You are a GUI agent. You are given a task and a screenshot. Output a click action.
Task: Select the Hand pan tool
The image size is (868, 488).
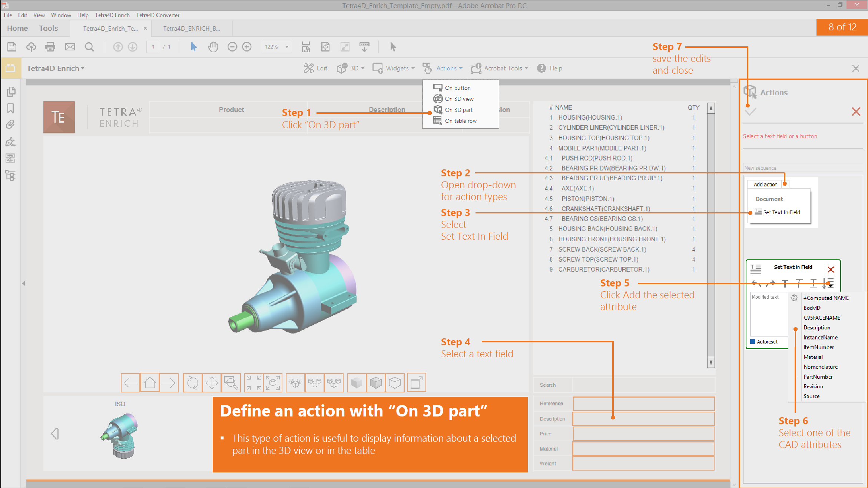(x=213, y=47)
